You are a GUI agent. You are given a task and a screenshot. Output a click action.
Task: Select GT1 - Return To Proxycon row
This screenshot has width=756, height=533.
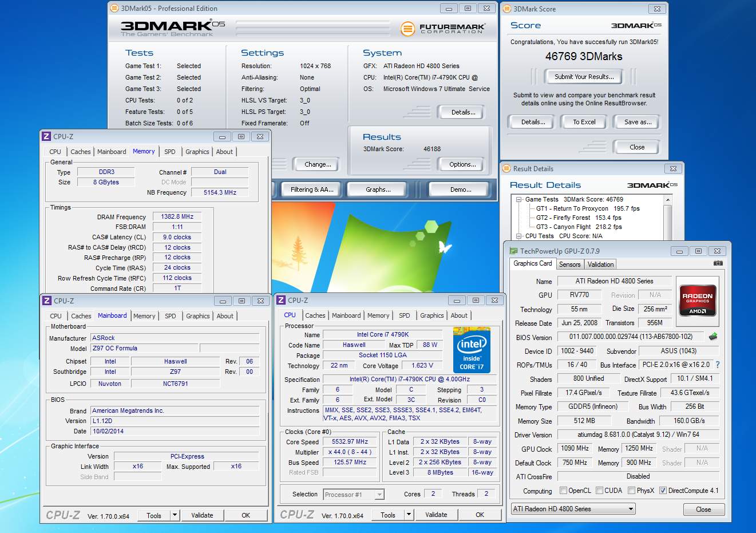588,208
